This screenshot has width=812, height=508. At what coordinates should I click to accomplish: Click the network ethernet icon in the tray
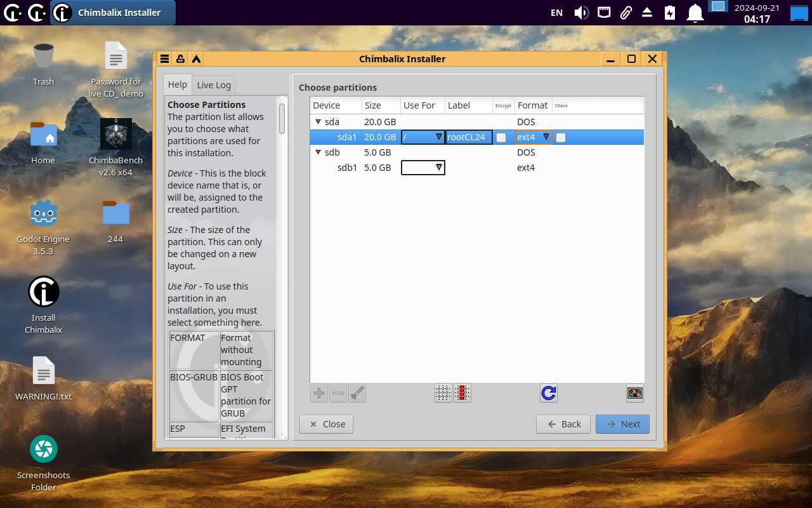tap(604, 13)
